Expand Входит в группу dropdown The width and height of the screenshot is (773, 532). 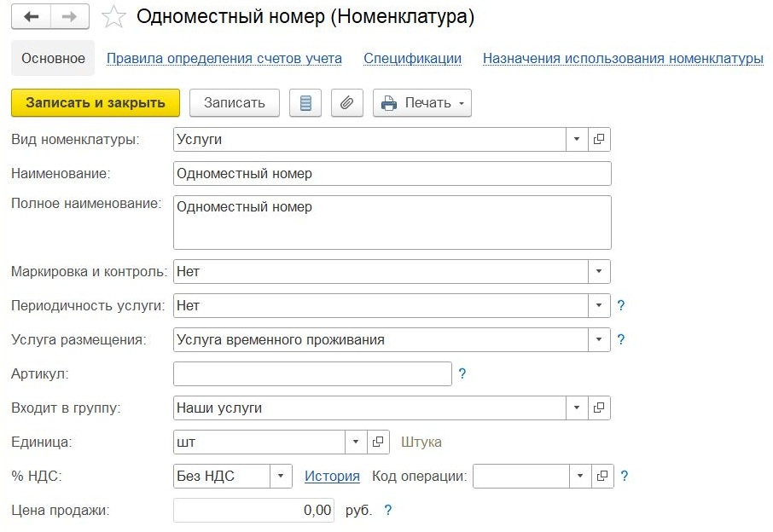tap(577, 408)
